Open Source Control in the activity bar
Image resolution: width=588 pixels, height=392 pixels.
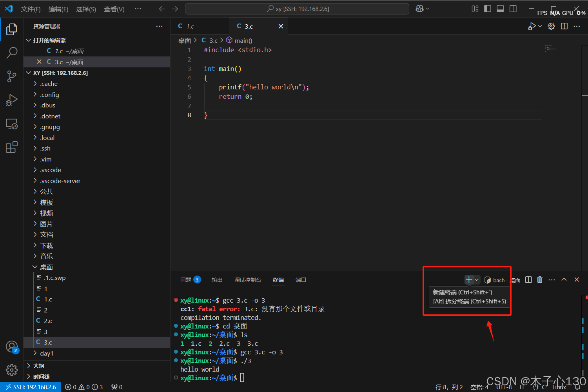pyautogui.click(x=12, y=76)
